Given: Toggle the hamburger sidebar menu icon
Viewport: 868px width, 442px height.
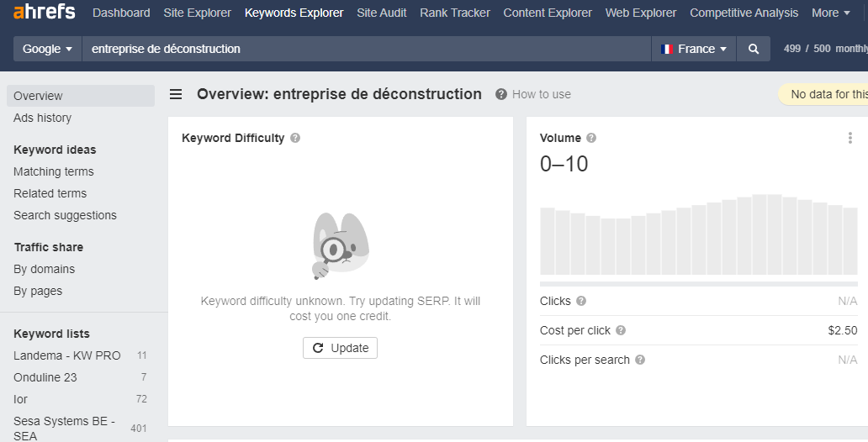Looking at the screenshot, I should click(x=176, y=94).
